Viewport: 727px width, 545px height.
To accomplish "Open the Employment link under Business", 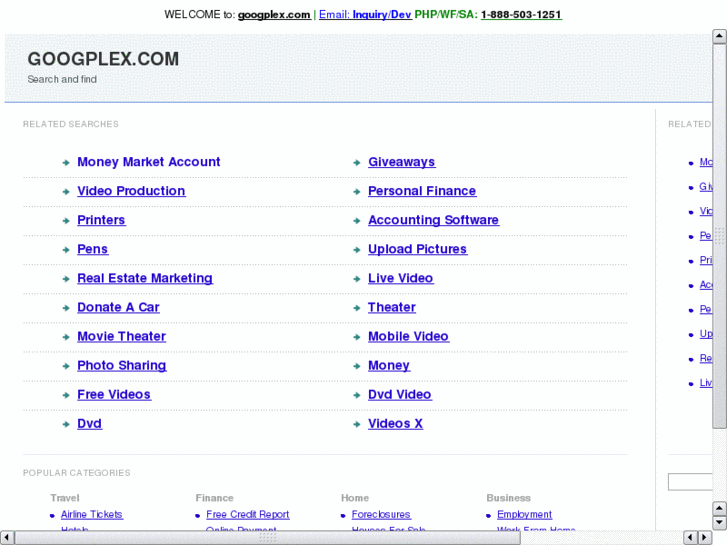I will point(524,515).
